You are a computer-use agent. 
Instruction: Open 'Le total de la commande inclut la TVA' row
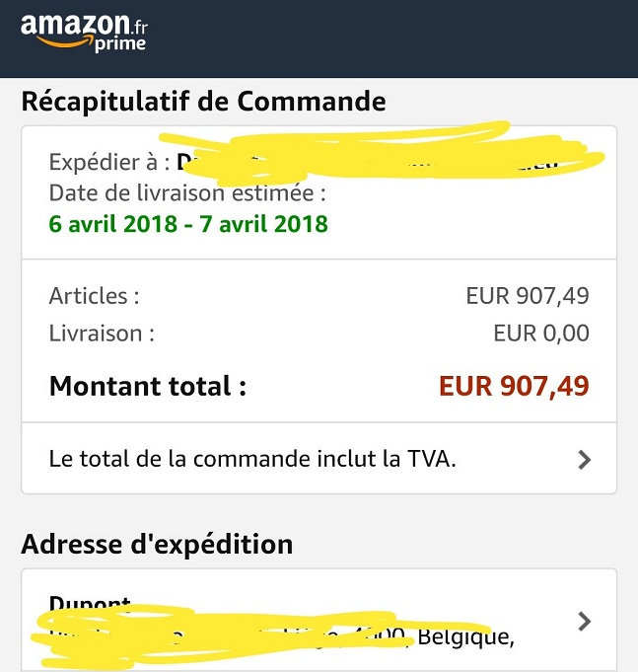pyautogui.click(x=252, y=459)
